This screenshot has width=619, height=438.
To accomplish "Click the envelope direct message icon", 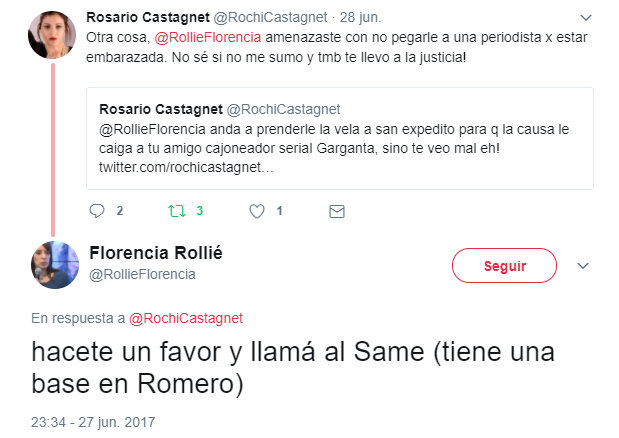I will (337, 211).
